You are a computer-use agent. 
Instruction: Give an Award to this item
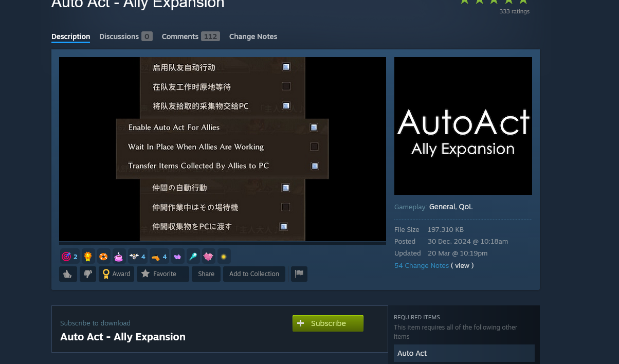[x=117, y=274]
